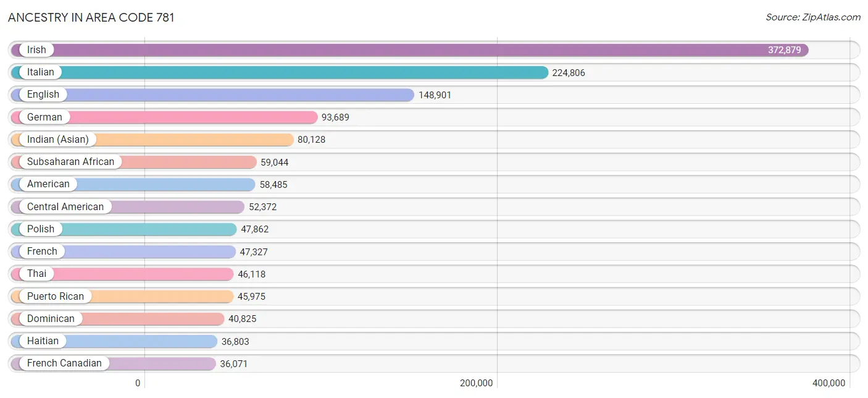The image size is (868, 398).
Task: Click the Polish teal bar
Action: coord(124,229)
